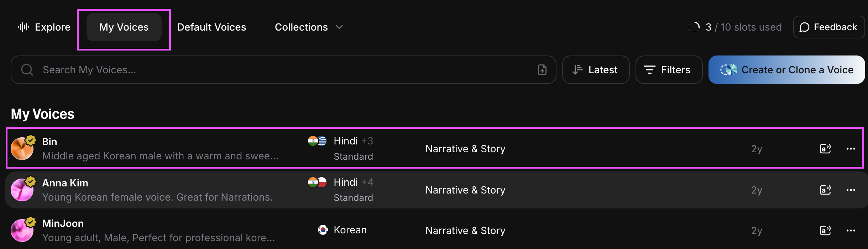This screenshot has height=249, width=868.
Task: Click the Anna Kim voice avatar
Action: coord(22,190)
